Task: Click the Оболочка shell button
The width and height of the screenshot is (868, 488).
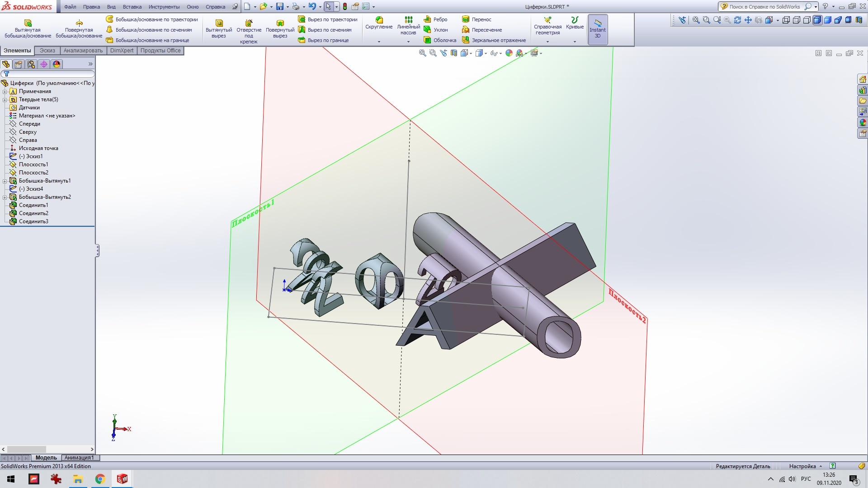Action: (x=440, y=40)
